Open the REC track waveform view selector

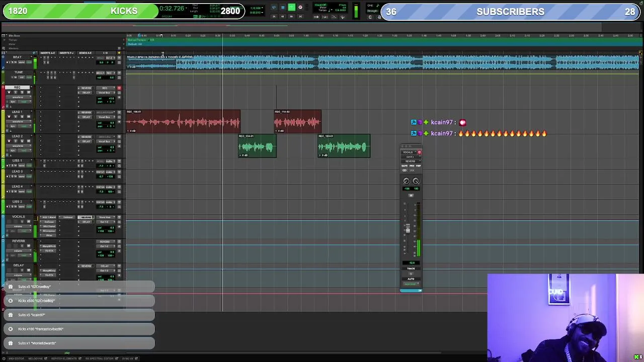pos(19,97)
